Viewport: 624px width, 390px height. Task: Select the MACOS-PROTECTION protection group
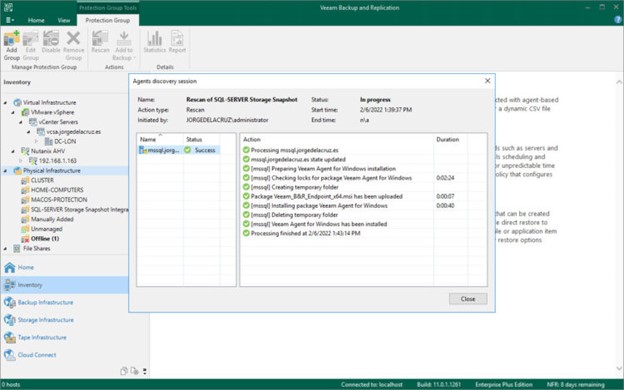click(59, 200)
